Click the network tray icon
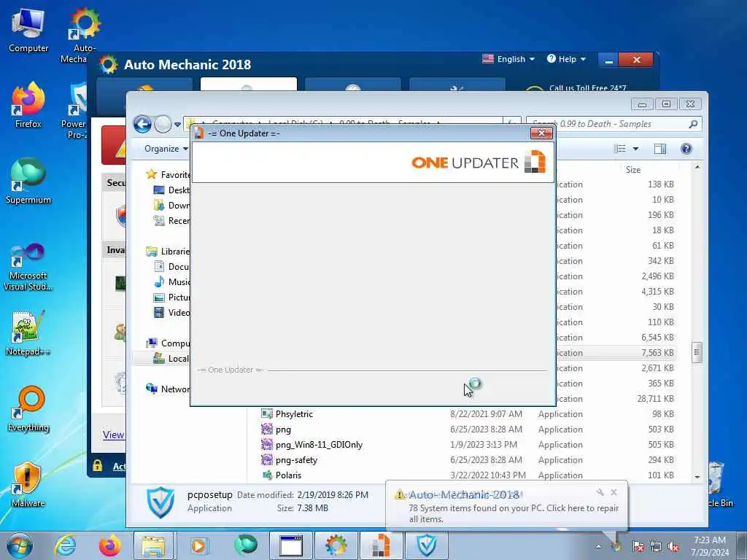The width and height of the screenshot is (747, 560). (x=656, y=546)
